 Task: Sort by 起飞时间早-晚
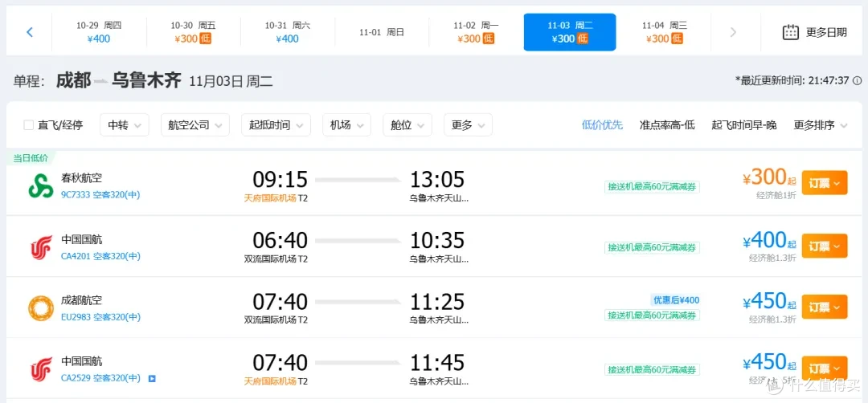[744, 125]
